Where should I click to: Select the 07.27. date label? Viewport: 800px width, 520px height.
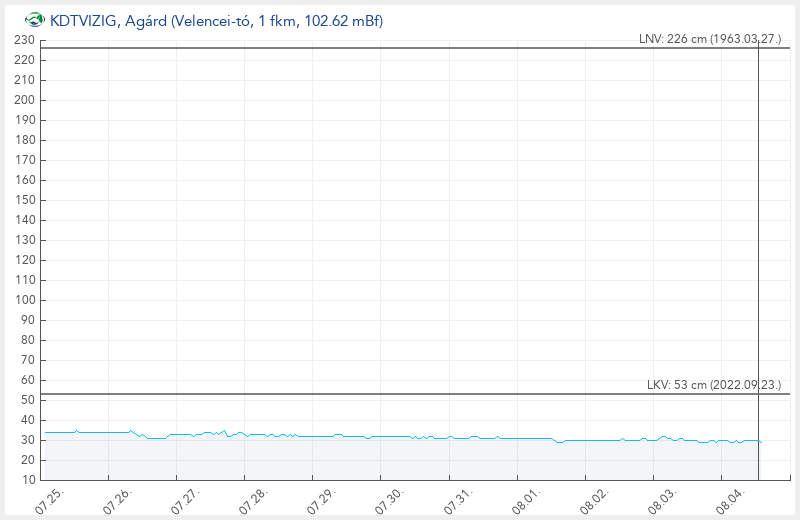(186, 501)
